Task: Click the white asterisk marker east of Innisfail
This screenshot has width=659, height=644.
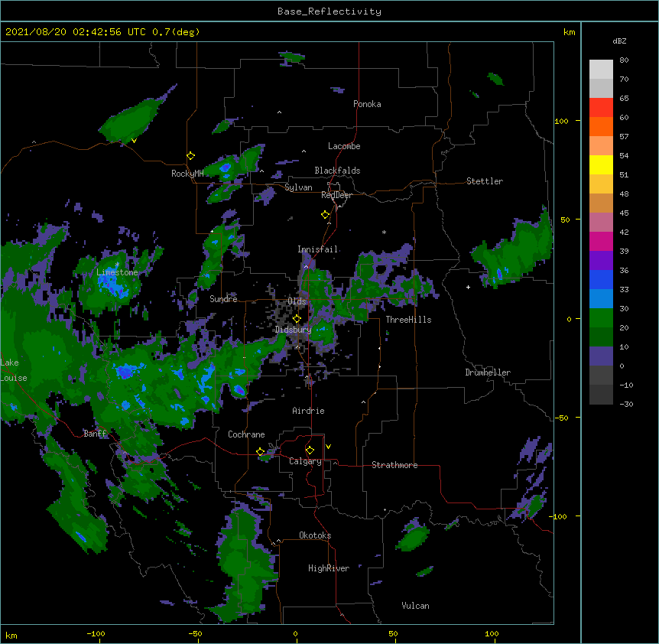Action: click(x=384, y=232)
